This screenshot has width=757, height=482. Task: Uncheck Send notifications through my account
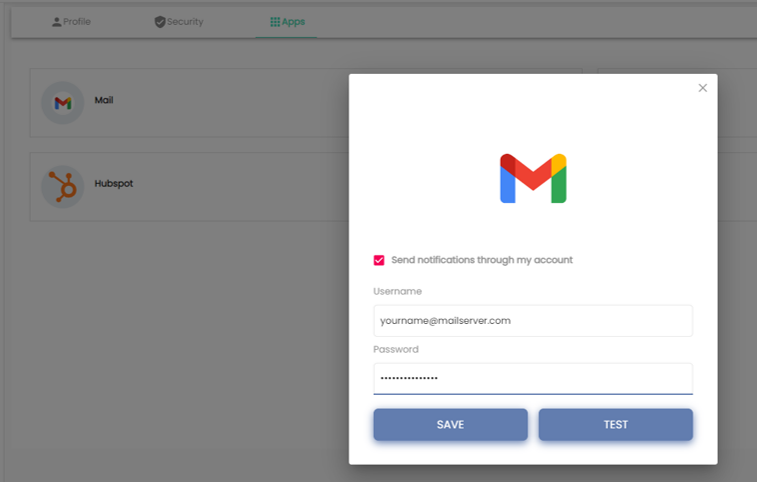pyautogui.click(x=379, y=260)
